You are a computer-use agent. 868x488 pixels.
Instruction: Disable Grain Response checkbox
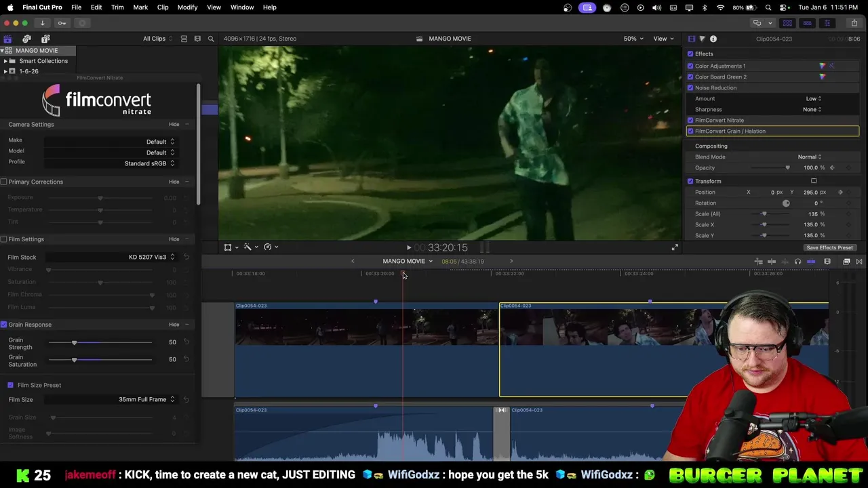pyautogui.click(x=4, y=325)
